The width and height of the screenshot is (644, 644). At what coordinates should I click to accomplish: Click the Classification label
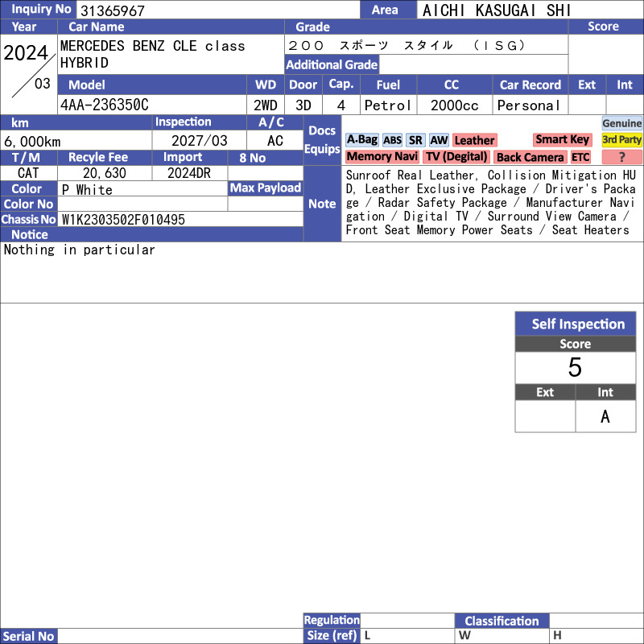(x=502, y=621)
